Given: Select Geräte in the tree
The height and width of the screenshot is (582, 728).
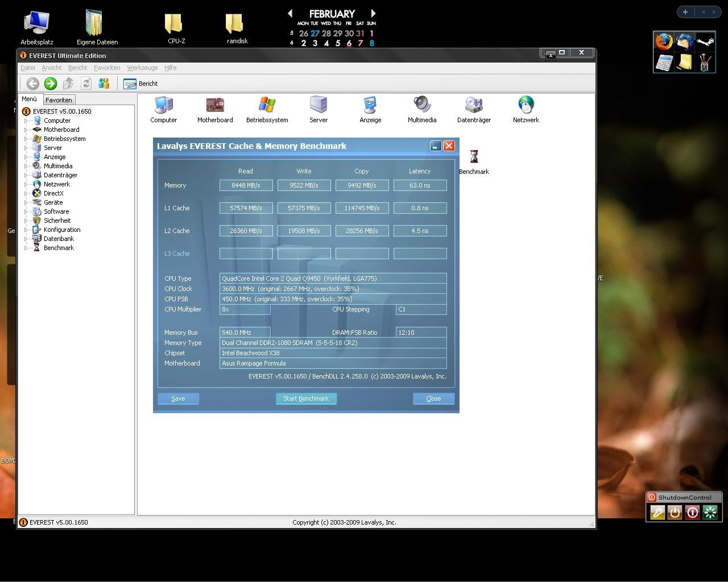Looking at the screenshot, I should [x=53, y=202].
